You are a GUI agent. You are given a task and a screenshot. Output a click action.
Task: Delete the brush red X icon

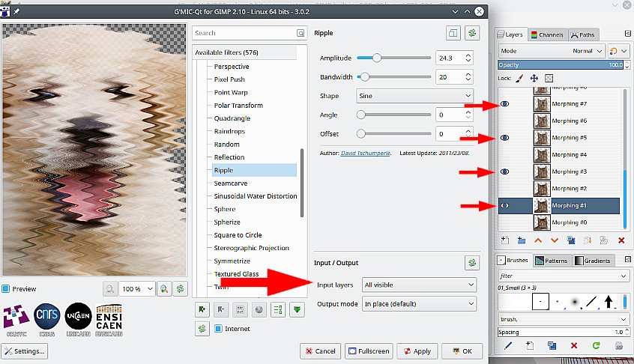[x=574, y=345]
